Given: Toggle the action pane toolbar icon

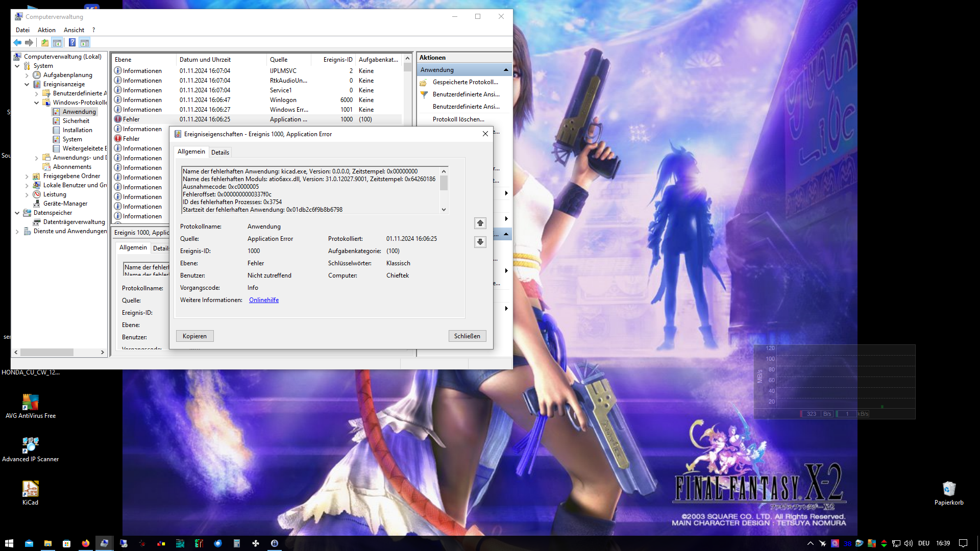Looking at the screenshot, I should pyautogui.click(x=85, y=43).
